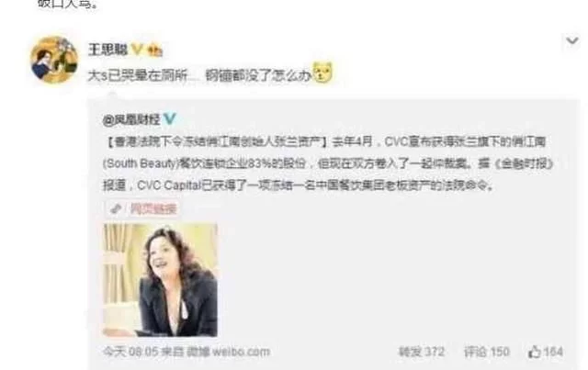Click the dog emoji in post
Viewport: 588px width, 370px height.
tap(322, 72)
